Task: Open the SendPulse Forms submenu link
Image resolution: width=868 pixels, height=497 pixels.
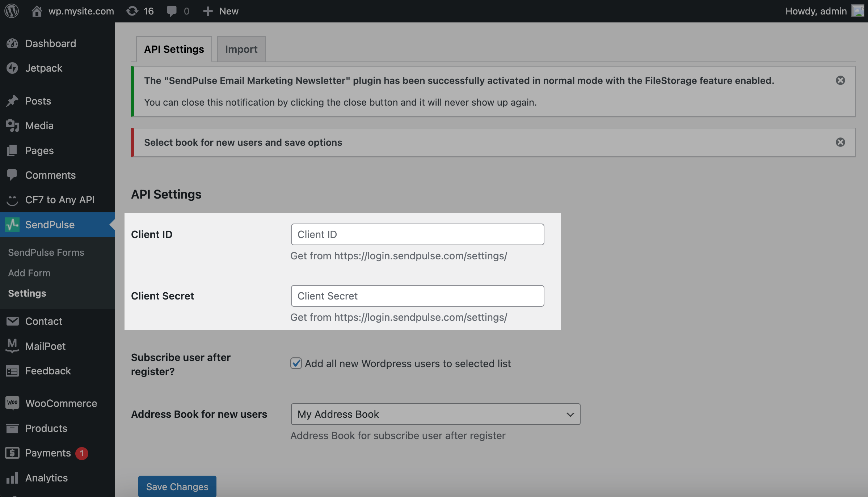Action: click(x=46, y=252)
